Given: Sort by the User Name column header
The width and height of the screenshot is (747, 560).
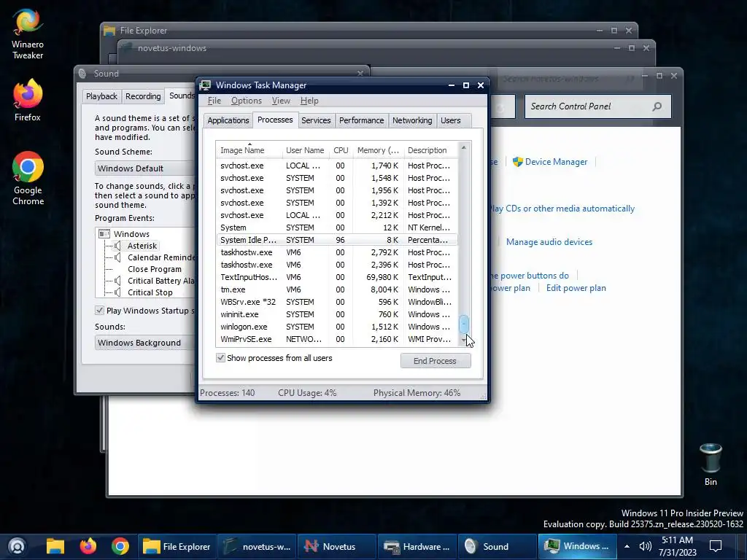Looking at the screenshot, I should (305, 150).
